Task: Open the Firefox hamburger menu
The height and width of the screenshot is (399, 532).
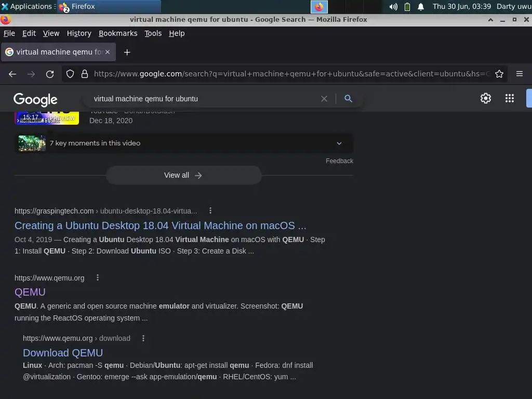Action: click(x=520, y=74)
